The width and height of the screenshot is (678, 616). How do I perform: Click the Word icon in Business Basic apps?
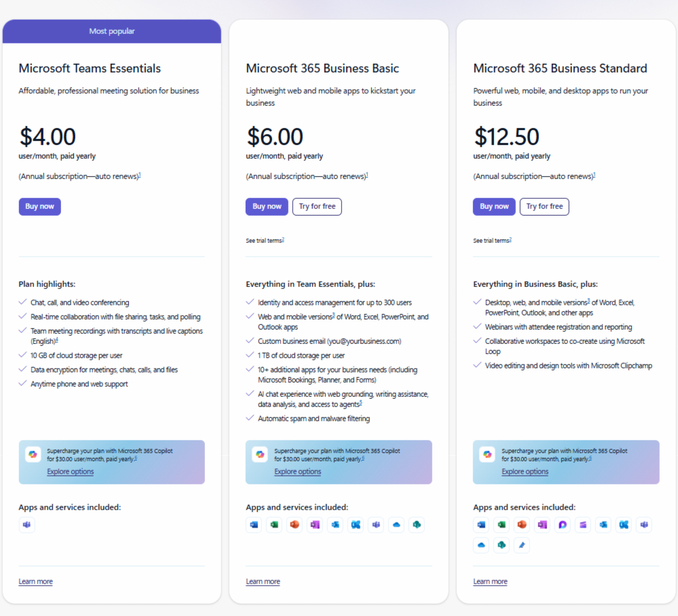click(x=254, y=525)
